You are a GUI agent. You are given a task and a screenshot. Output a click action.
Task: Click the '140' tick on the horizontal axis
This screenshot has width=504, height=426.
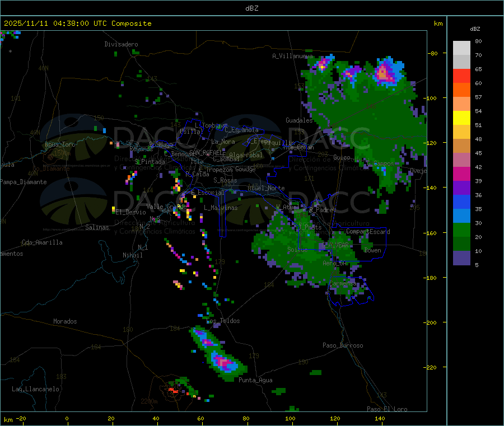tap(380, 418)
